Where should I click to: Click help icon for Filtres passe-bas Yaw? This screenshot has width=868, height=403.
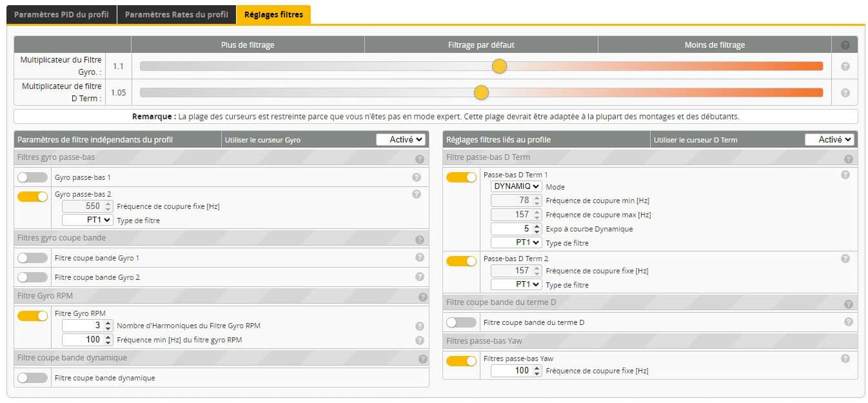tap(845, 359)
